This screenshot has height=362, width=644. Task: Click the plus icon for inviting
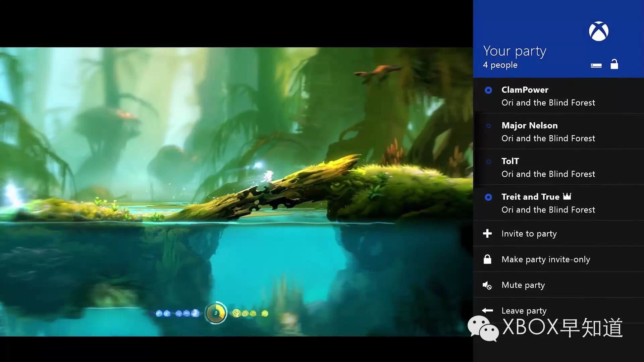point(487,234)
